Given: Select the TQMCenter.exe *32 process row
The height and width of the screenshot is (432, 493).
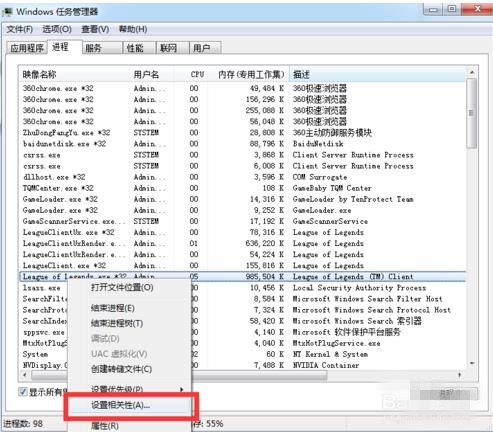Looking at the screenshot, I should coord(242,188).
